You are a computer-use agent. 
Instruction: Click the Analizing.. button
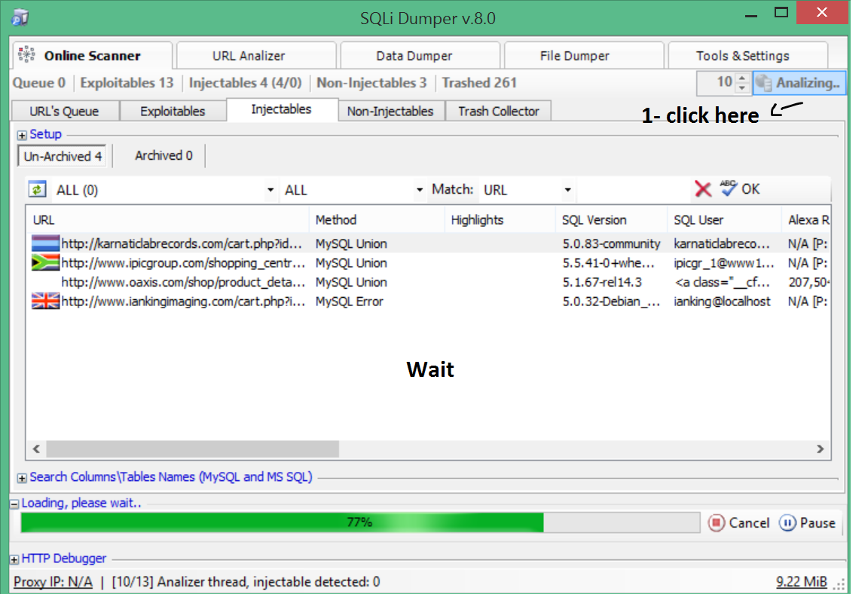(799, 83)
